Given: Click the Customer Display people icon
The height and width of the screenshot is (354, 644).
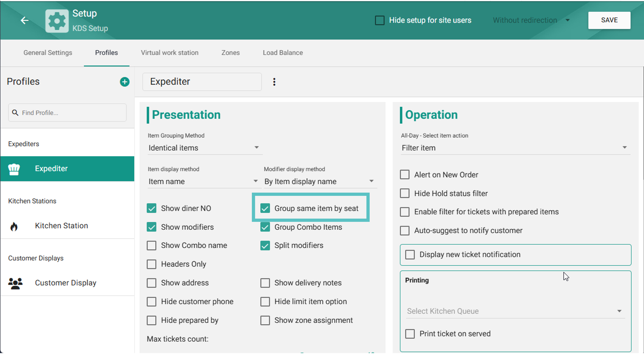Looking at the screenshot, I should pyautogui.click(x=15, y=283).
